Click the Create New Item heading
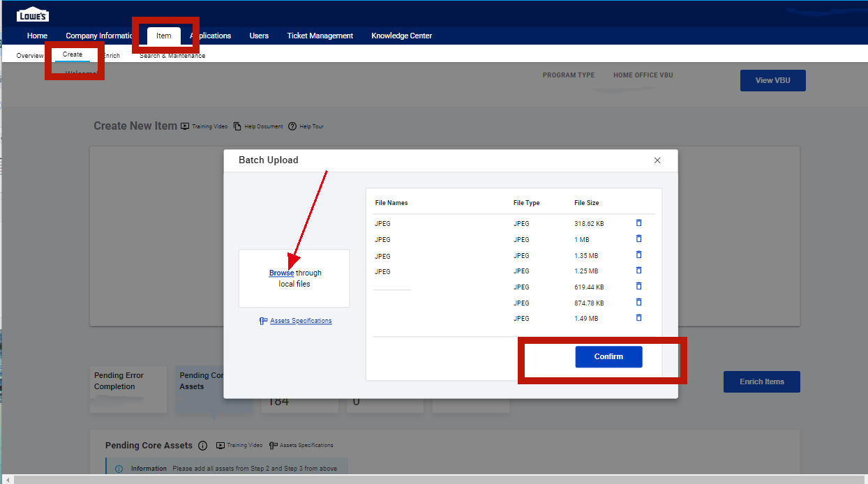Screen dimensions: 868x484 [x=135, y=126]
